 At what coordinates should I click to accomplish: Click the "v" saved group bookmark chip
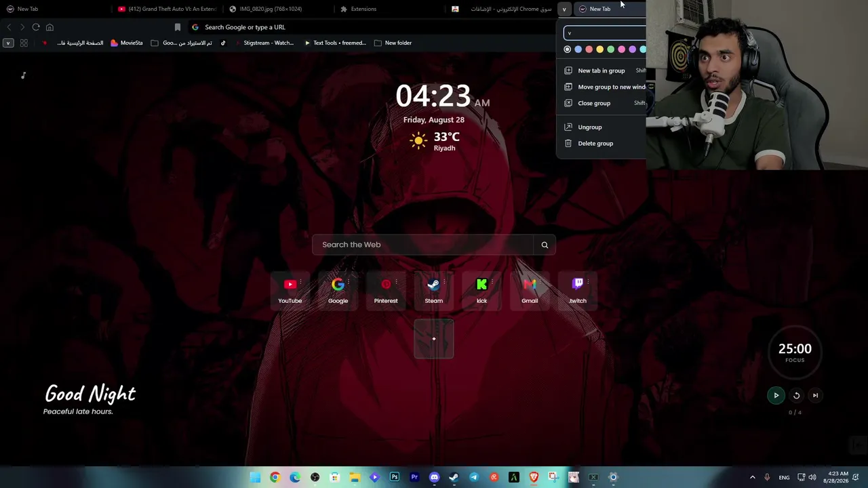pyautogui.click(x=8, y=43)
